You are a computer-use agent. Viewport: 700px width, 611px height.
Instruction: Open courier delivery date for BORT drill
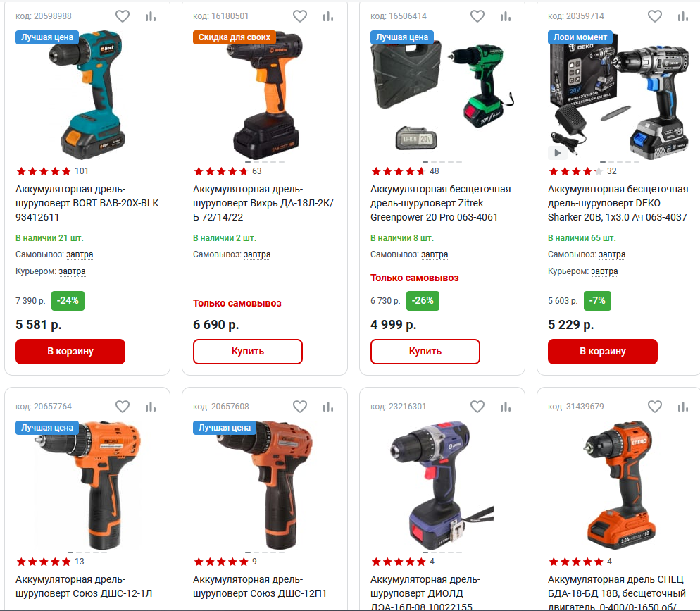(x=72, y=271)
